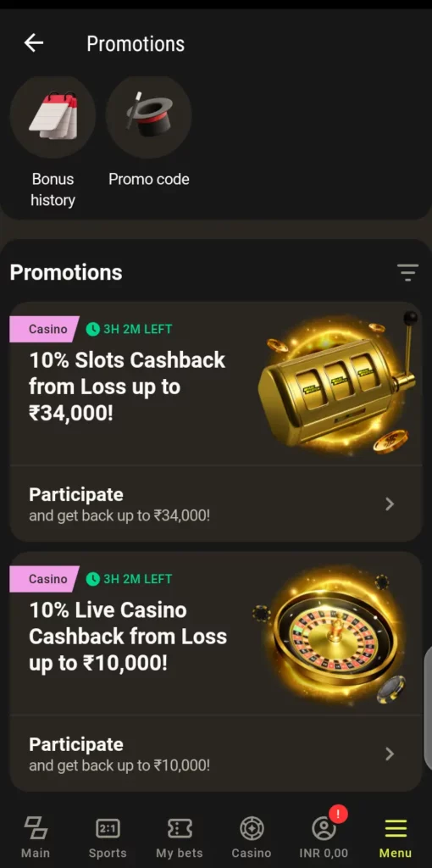Go to the Main tab icon
Image resolution: width=432 pixels, height=868 pixels.
pyautogui.click(x=36, y=829)
